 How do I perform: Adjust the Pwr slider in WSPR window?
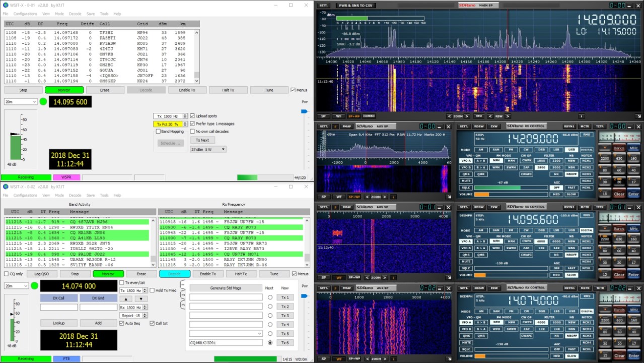(304, 112)
